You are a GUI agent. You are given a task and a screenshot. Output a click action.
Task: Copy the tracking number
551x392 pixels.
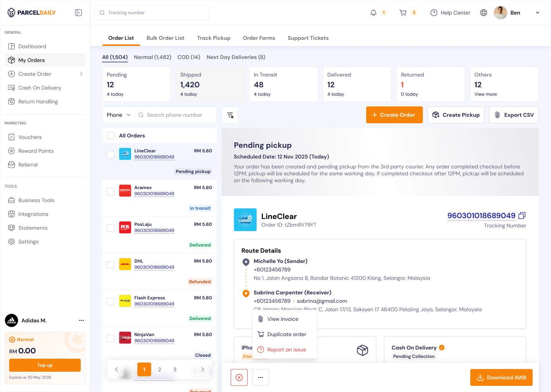pyautogui.click(x=522, y=216)
